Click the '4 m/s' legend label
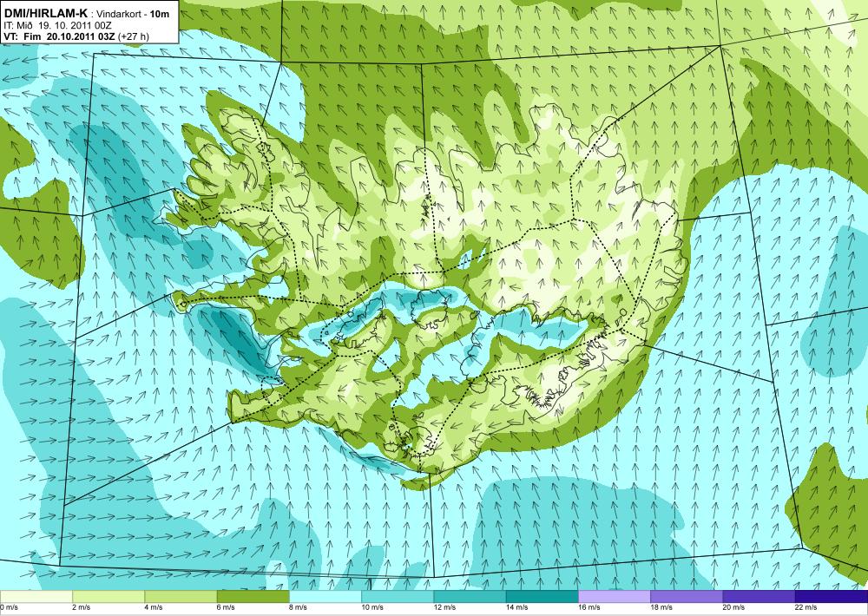 [154, 607]
